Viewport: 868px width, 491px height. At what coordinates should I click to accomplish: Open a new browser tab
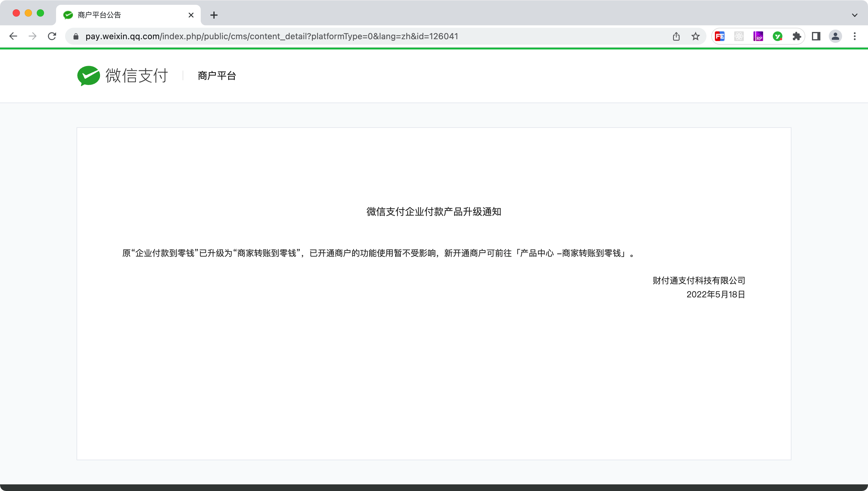coord(214,15)
